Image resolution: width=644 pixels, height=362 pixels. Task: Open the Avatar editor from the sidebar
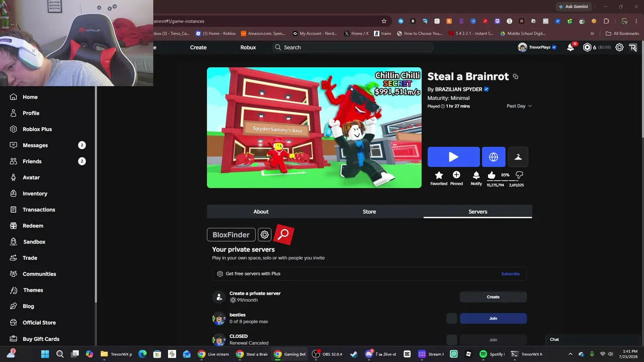click(31, 177)
